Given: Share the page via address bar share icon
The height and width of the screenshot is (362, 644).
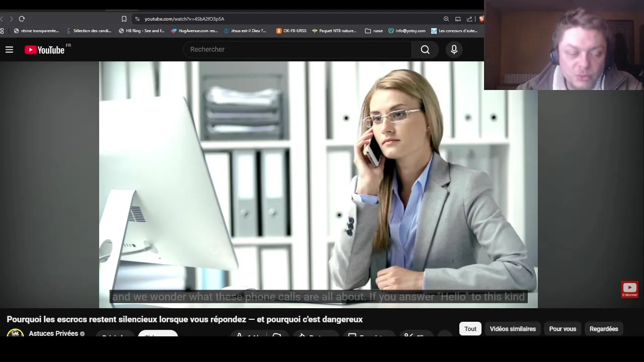Looking at the screenshot, I should tap(469, 19).
